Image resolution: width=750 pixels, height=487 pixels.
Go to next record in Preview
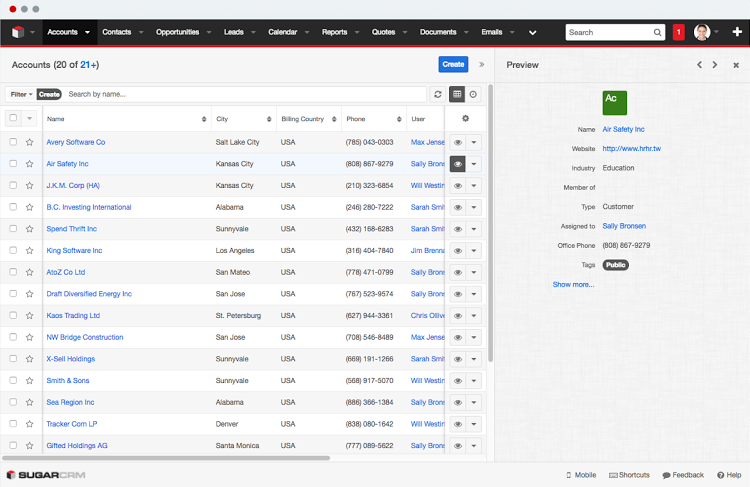[715, 65]
